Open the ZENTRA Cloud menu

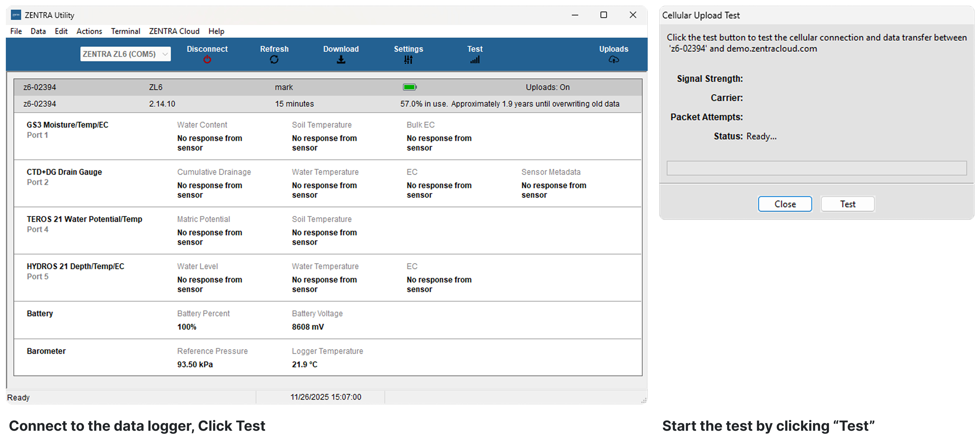pyautogui.click(x=174, y=31)
